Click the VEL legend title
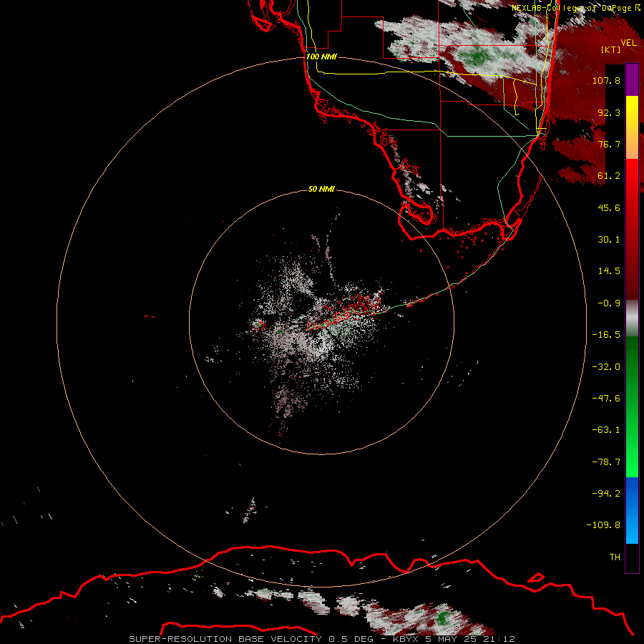 tap(628, 42)
